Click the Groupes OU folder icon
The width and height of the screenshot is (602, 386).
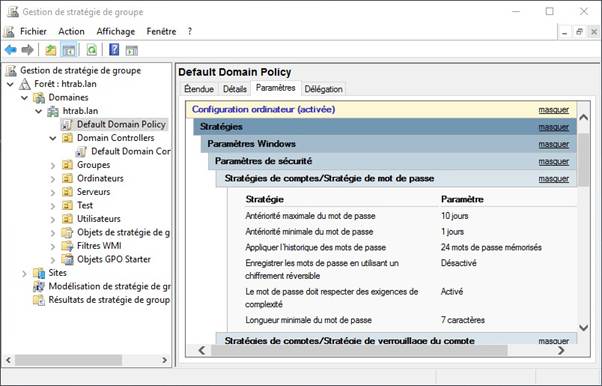(x=67, y=165)
